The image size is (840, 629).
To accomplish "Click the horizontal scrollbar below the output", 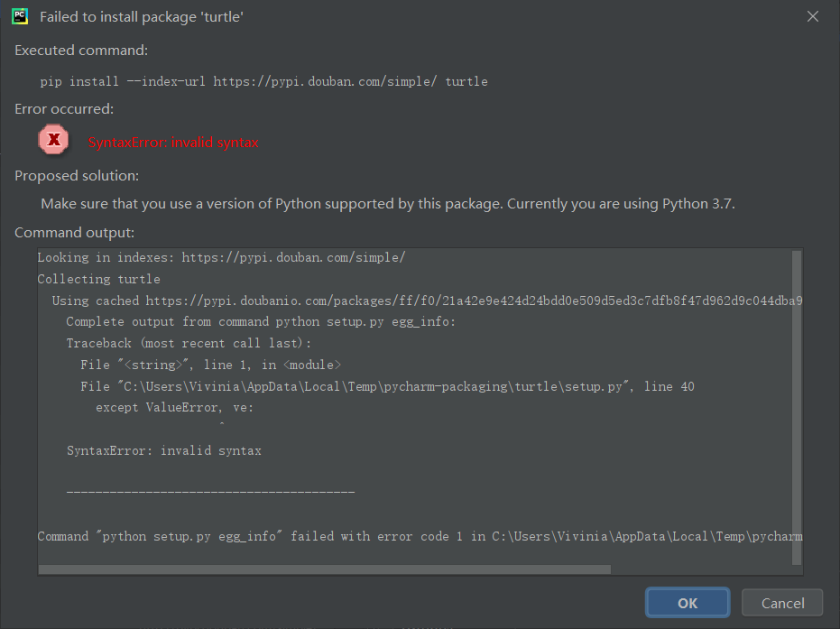I will point(323,569).
